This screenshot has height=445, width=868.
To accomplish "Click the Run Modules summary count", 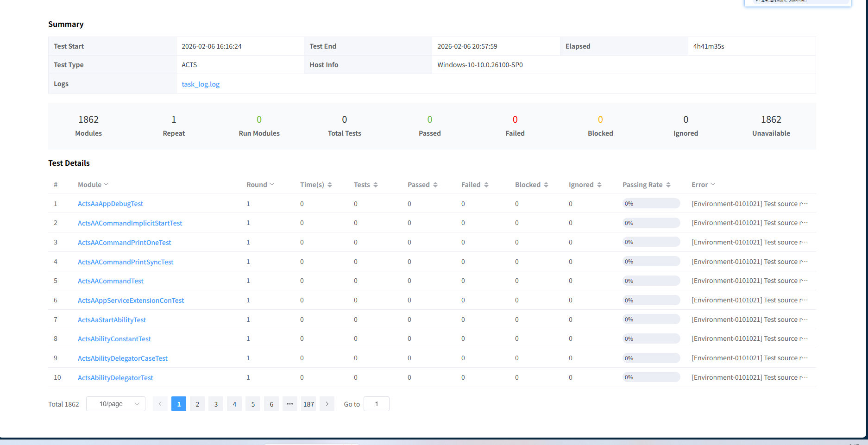I will coord(259,119).
